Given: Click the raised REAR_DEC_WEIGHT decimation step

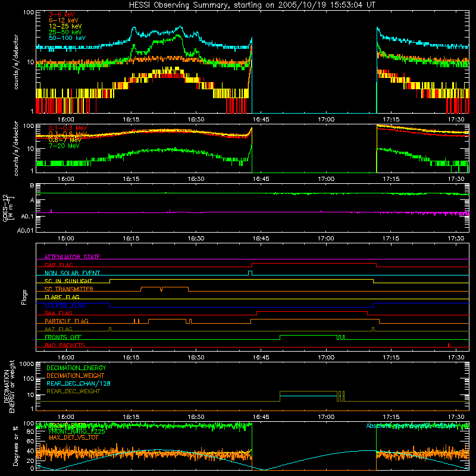Looking at the screenshot, I should (308, 392).
